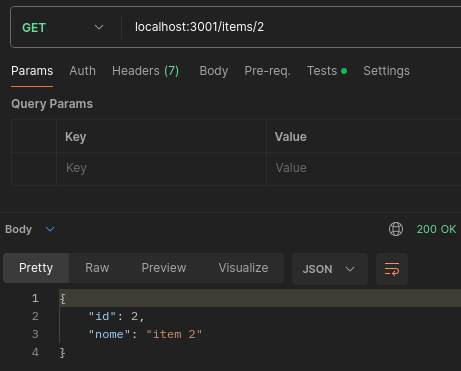Image resolution: width=461 pixels, height=371 pixels.
Task: Click the network globe icon
Action: coord(396,229)
